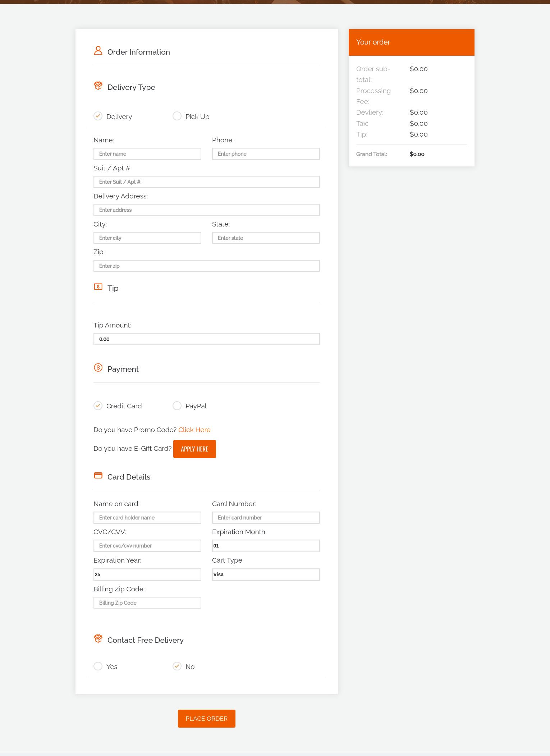Focus the City input field

pos(147,238)
